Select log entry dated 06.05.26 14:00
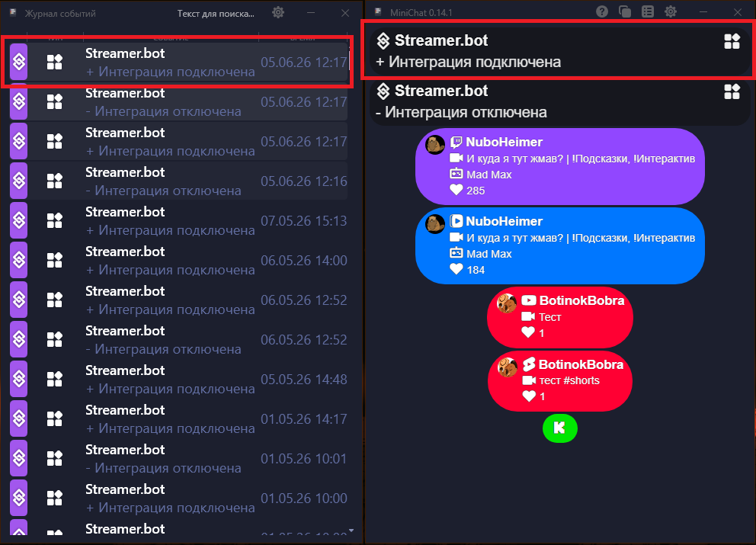The height and width of the screenshot is (545, 756). tap(179, 260)
